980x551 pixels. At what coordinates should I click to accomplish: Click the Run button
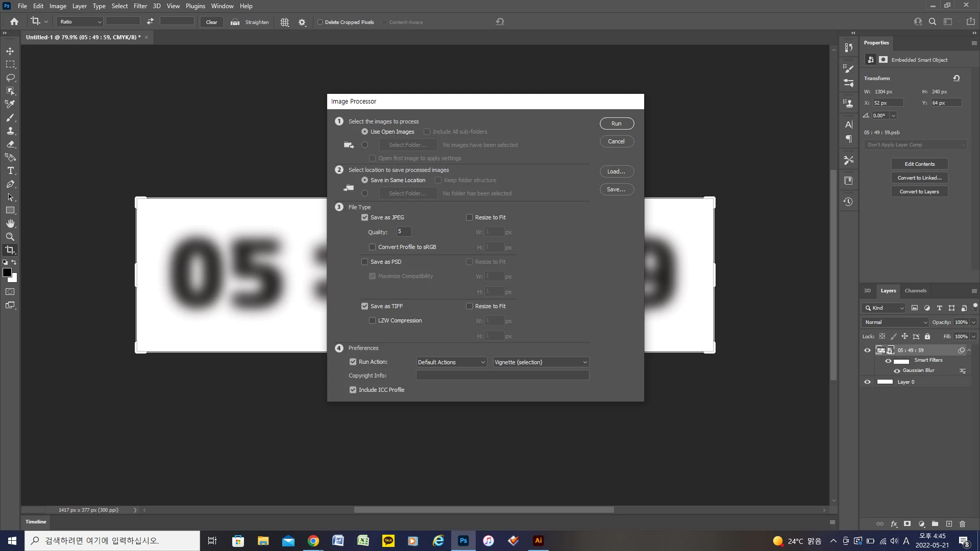coord(617,123)
